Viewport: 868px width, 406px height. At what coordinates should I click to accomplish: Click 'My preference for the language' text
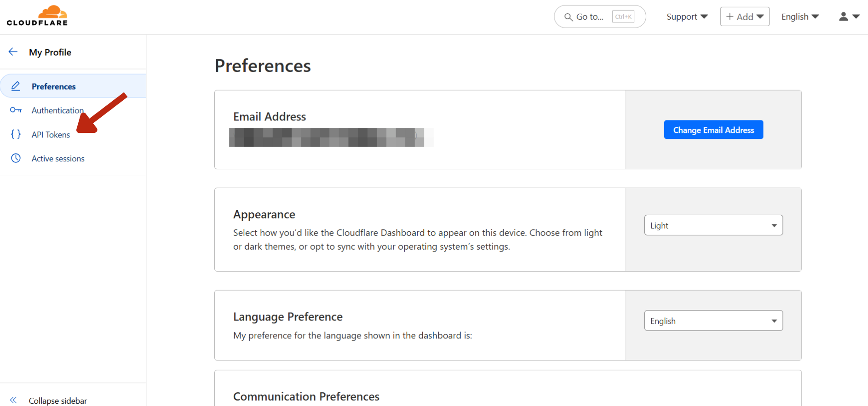tap(353, 336)
